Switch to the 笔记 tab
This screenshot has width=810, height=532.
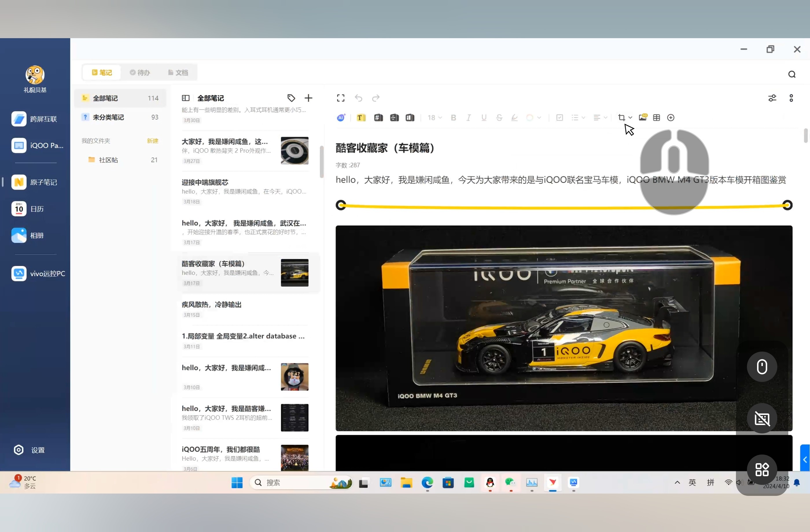point(102,73)
